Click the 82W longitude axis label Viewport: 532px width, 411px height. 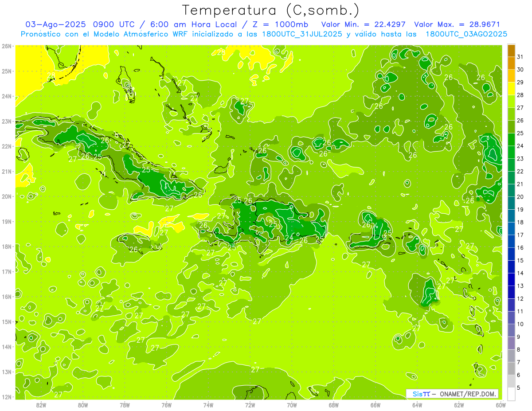[x=41, y=405]
